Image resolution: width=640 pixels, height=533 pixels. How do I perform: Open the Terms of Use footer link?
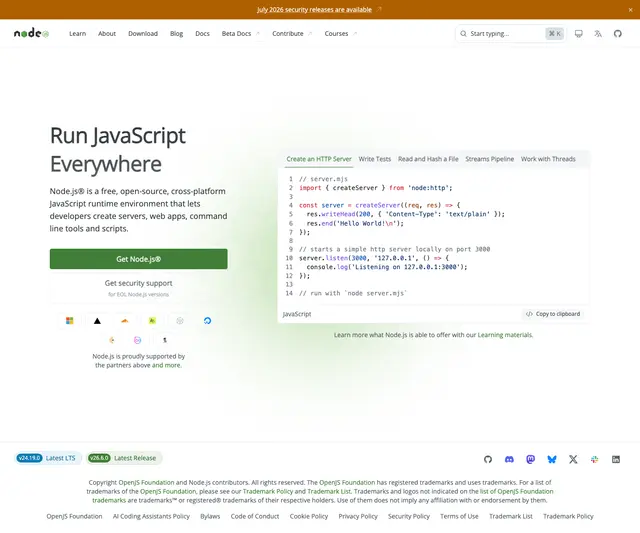(x=459, y=516)
